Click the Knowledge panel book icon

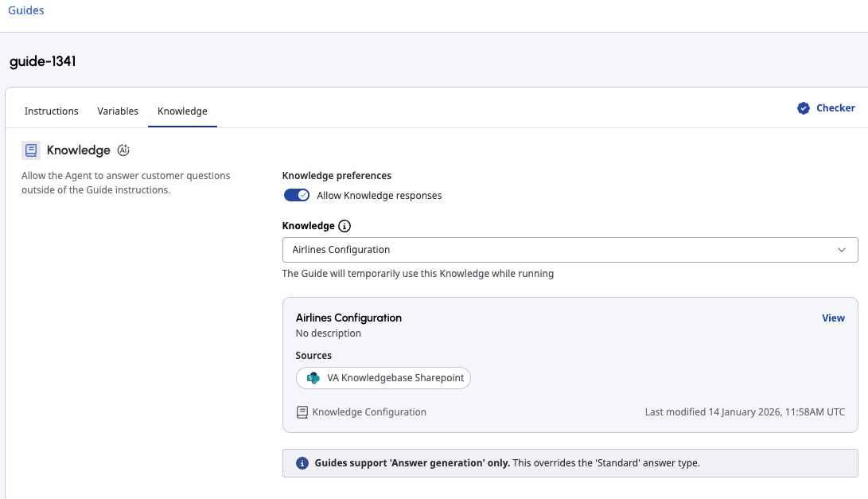tap(31, 150)
